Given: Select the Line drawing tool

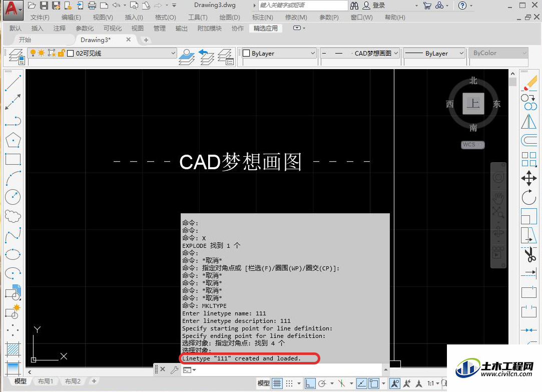Looking at the screenshot, I should (x=13, y=83).
